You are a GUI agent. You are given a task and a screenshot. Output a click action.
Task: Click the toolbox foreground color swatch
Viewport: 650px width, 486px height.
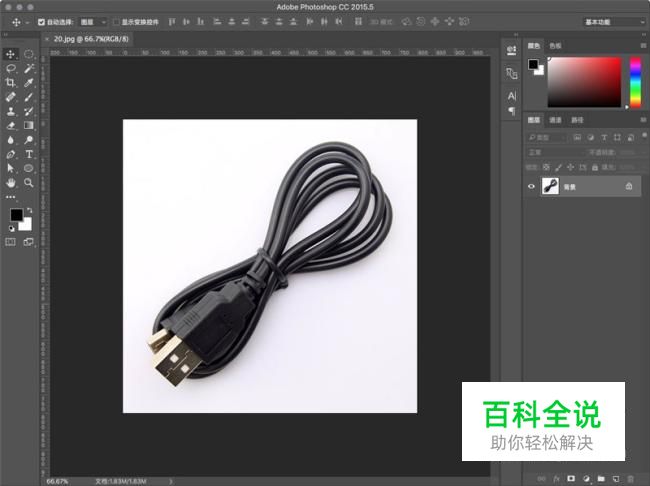pos(16,214)
